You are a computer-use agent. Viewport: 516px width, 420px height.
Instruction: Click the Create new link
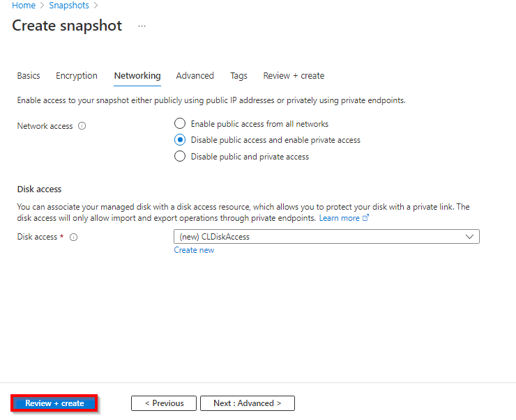pyautogui.click(x=194, y=250)
